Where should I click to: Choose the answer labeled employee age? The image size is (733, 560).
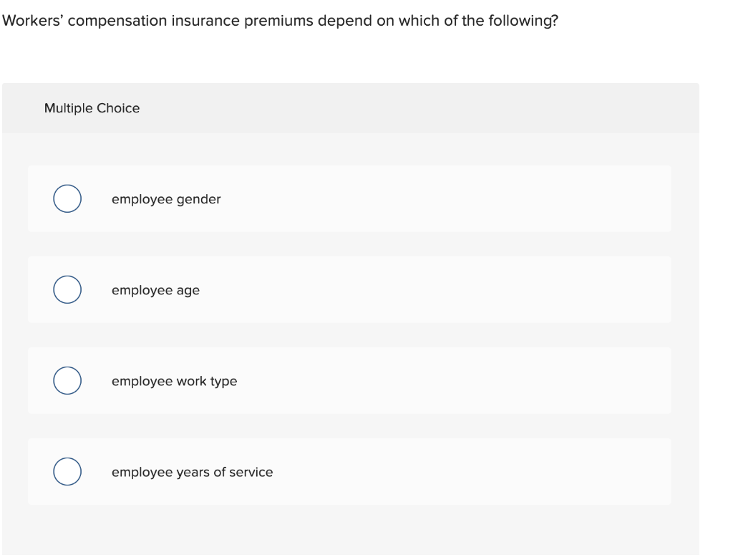[156, 290]
